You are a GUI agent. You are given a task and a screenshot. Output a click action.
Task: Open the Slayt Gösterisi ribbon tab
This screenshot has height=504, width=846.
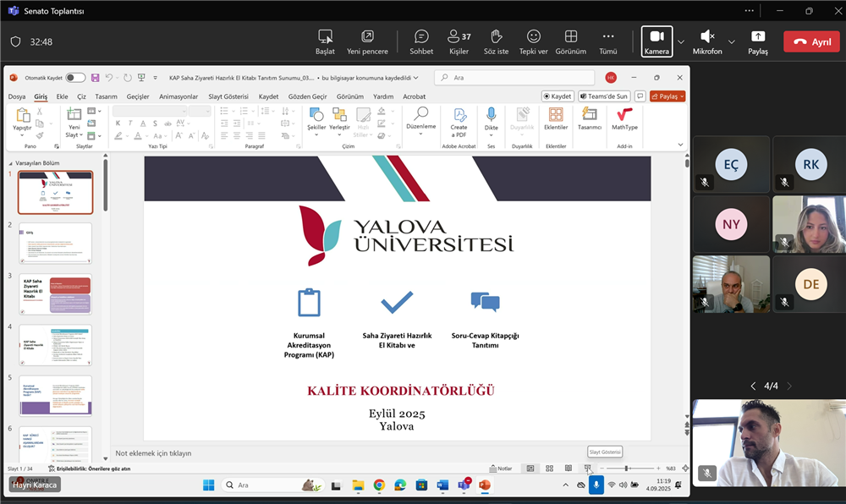pos(228,96)
